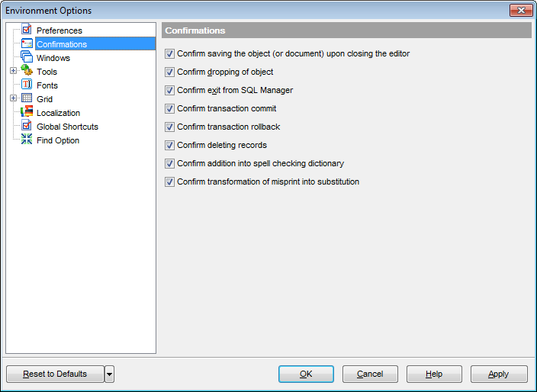
Task: Click the Global Shortcuts icon
Action: (27, 125)
